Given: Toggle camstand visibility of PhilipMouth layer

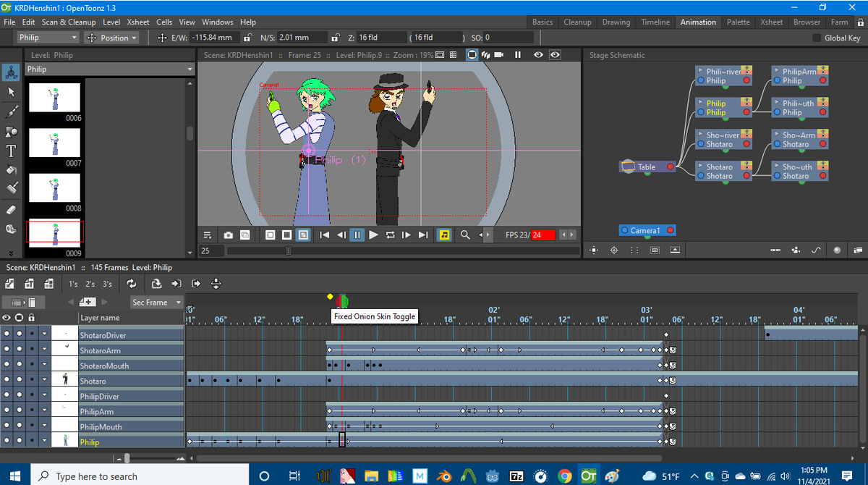Looking at the screenshot, I should (19, 426).
